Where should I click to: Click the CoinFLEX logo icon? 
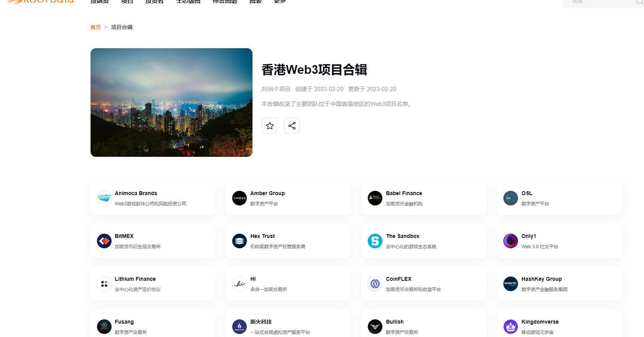375,284
